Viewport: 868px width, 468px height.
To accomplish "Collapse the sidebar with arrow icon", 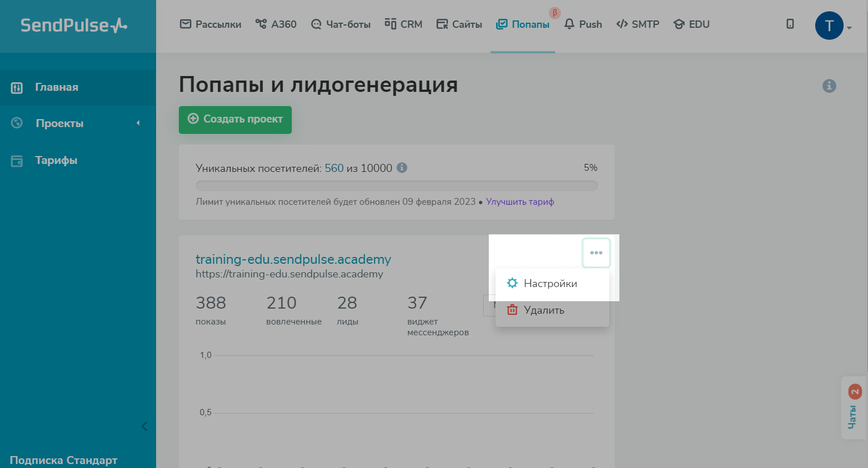I will pyautogui.click(x=144, y=426).
